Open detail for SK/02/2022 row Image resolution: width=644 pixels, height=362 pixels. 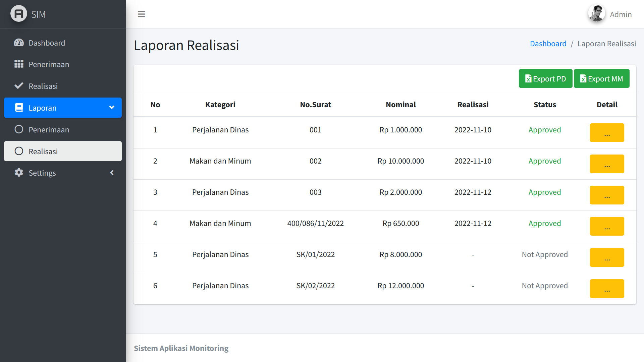coord(607,289)
